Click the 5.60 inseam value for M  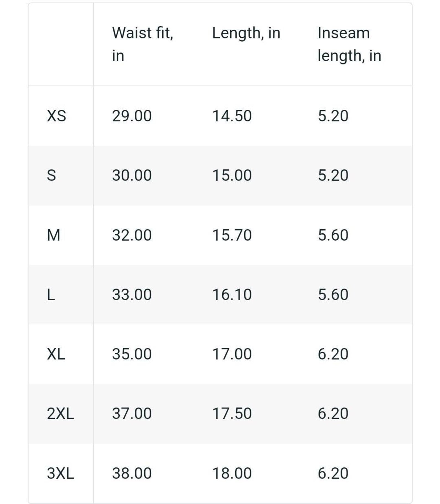tap(333, 235)
